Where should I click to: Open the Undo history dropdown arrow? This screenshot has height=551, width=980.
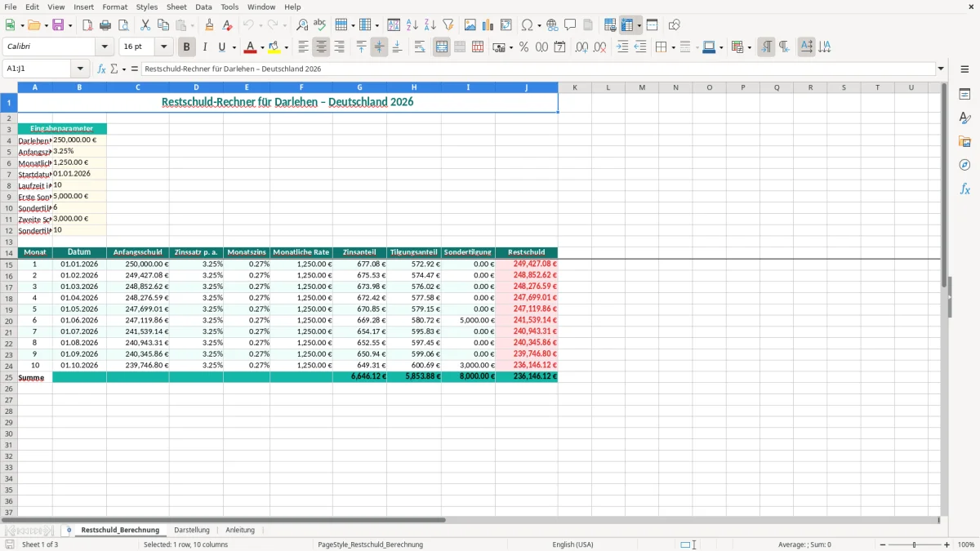tap(261, 25)
